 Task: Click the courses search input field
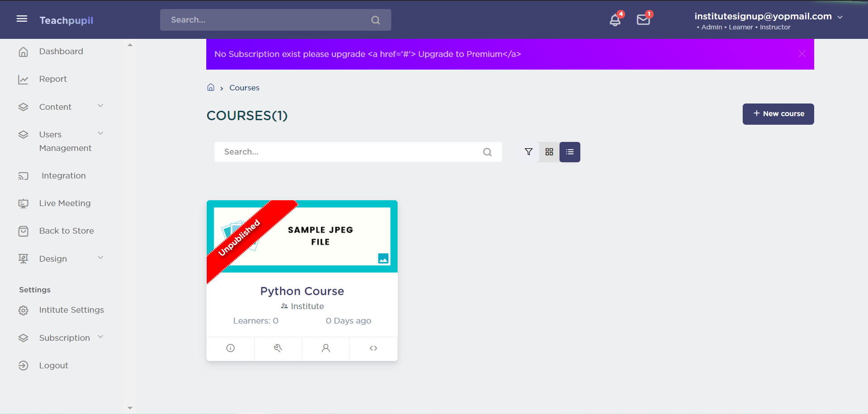[x=348, y=152]
